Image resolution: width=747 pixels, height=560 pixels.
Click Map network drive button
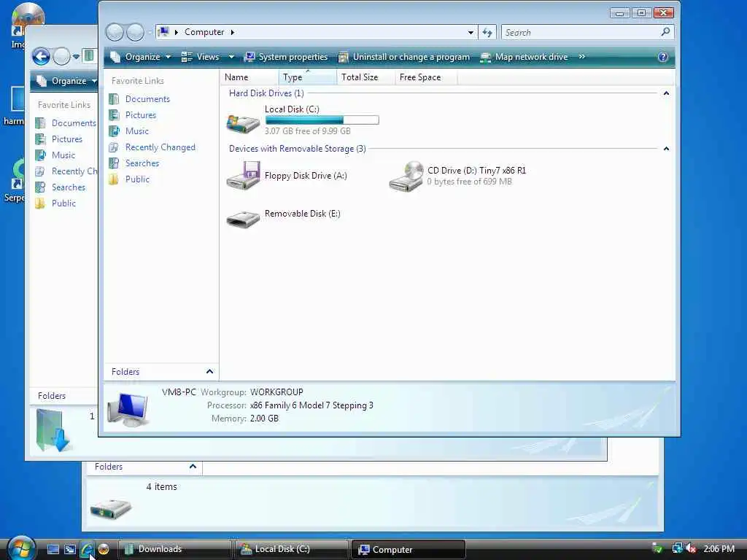coord(524,57)
